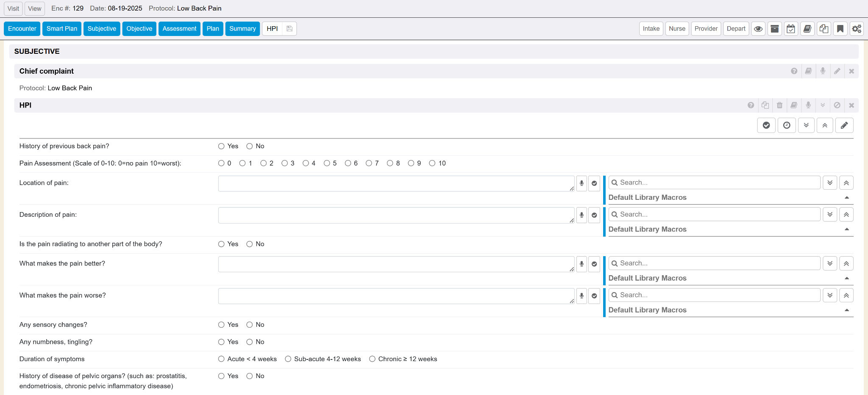Viewport: 868px width, 395px height.
Task: Click the trash icon in HPI header
Action: coord(779,105)
